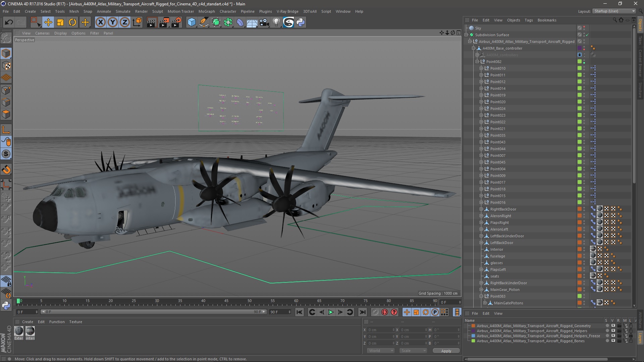
Task: Activate the Scale tool
Action: coord(60,22)
